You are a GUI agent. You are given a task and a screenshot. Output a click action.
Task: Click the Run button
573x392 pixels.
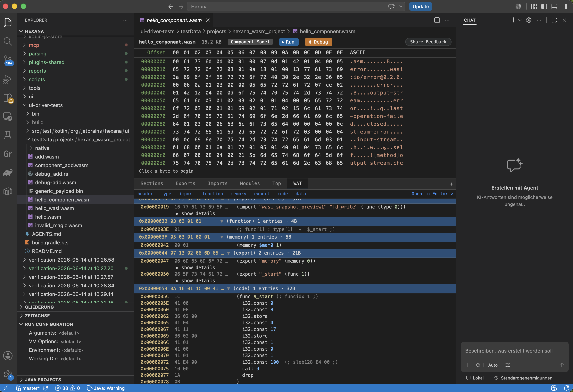[x=288, y=42]
